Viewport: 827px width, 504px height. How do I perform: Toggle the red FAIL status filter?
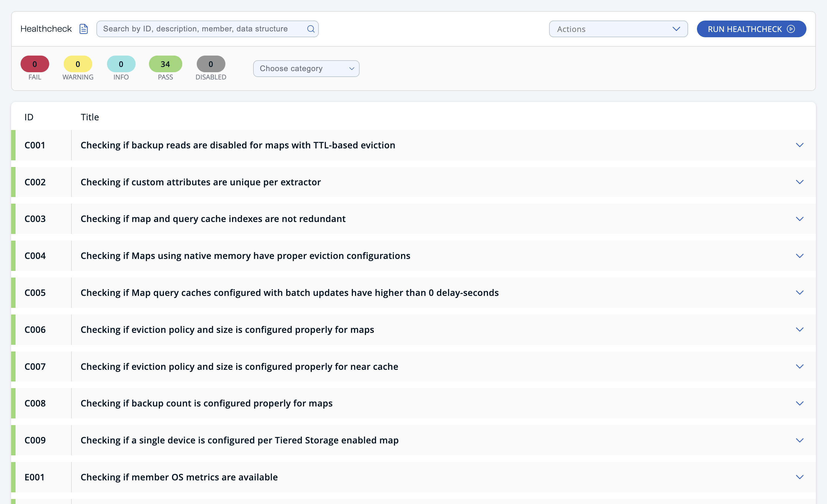[34, 64]
